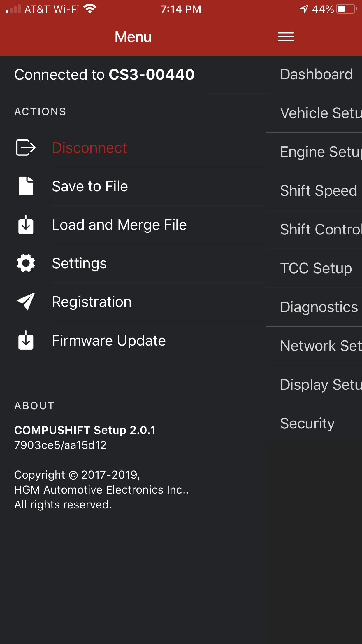The height and width of the screenshot is (644, 362).
Task: Open TCC Setup page
Action: pyautogui.click(x=316, y=268)
